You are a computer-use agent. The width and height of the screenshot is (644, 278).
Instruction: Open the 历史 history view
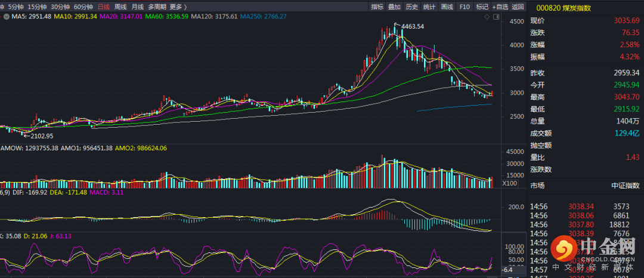[412, 7]
